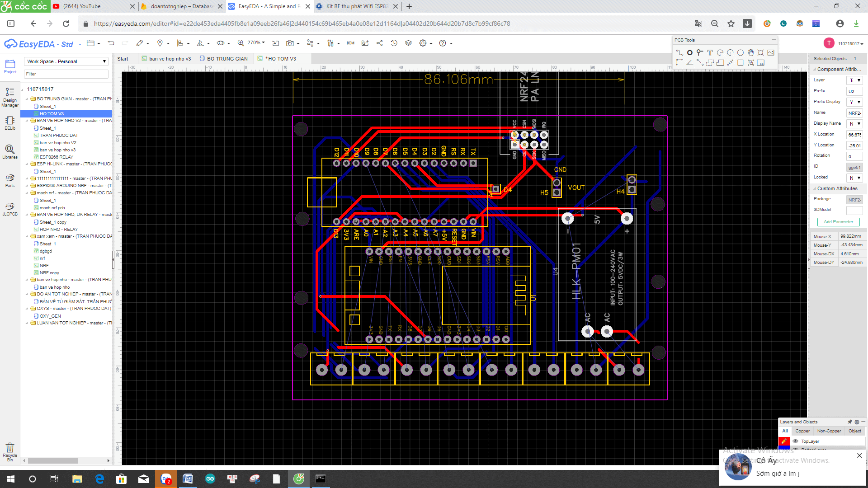The width and height of the screenshot is (868, 488).
Task: Select the Image tool in PCB Tools
Action: 771,53
